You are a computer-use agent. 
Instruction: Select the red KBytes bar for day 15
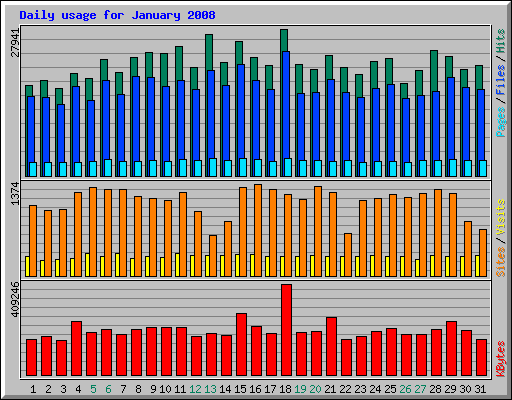241,344
